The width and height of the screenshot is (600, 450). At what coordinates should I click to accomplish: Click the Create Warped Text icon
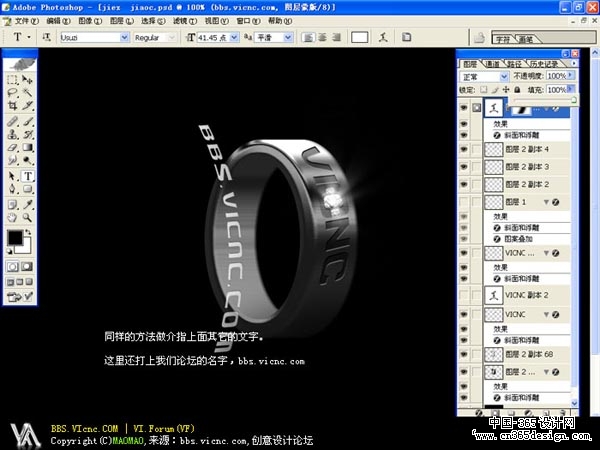383,37
